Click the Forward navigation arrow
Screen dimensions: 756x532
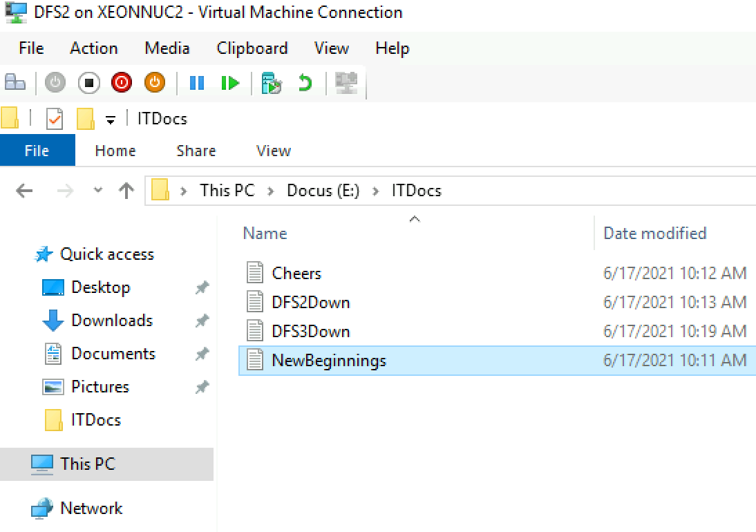tap(65, 191)
